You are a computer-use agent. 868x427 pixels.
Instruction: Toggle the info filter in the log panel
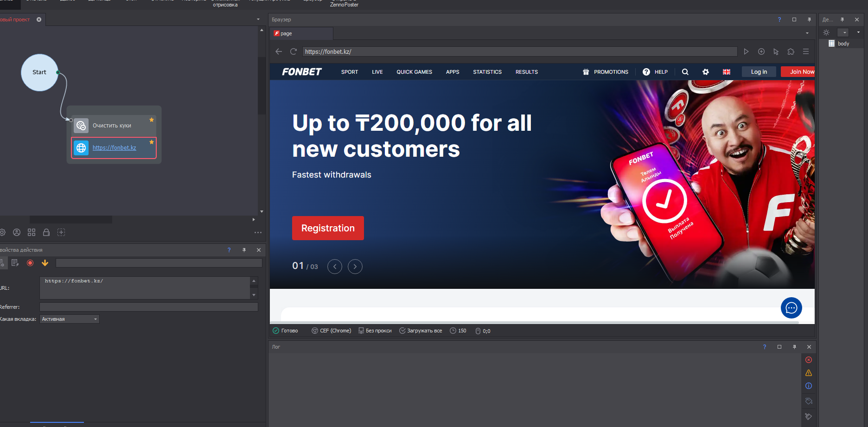[809, 386]
